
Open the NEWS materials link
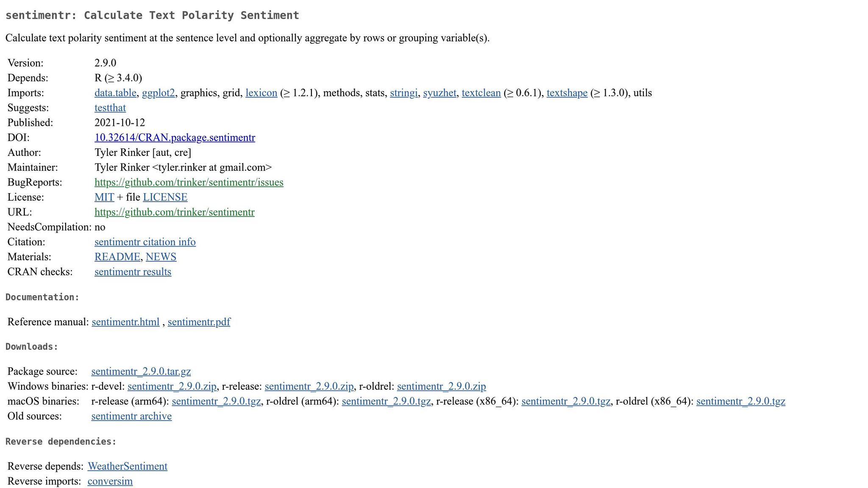pyautogui.click(x=161, y=257)
